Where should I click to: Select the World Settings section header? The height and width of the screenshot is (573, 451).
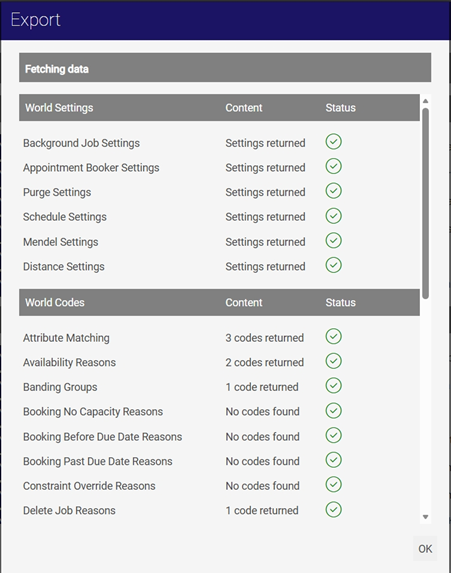click(219, 107)
